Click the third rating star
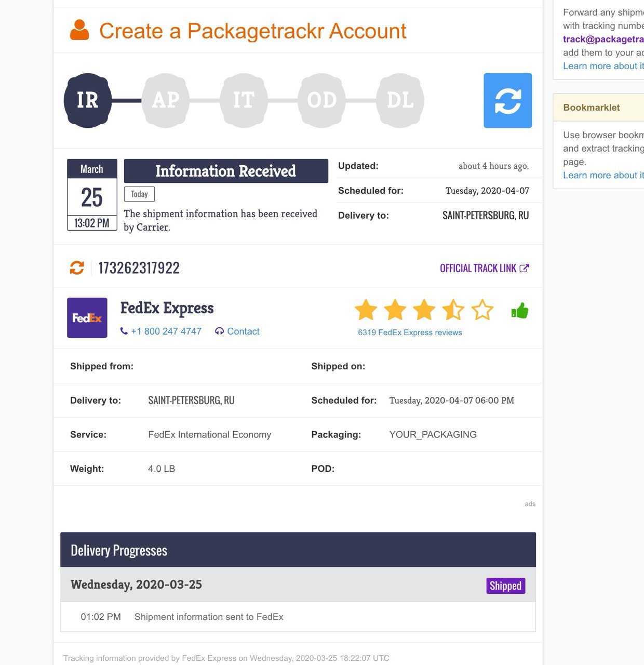 pos(424,310)
